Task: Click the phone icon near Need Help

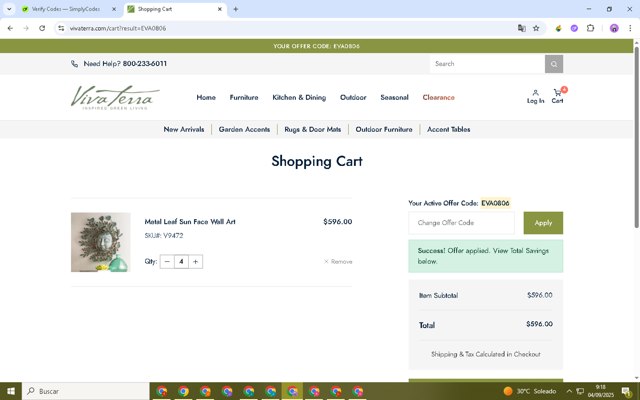Action: tap(74, 64)
